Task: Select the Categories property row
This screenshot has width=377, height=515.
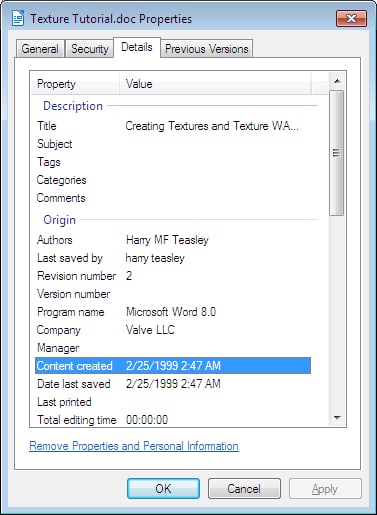Action: 173,180
